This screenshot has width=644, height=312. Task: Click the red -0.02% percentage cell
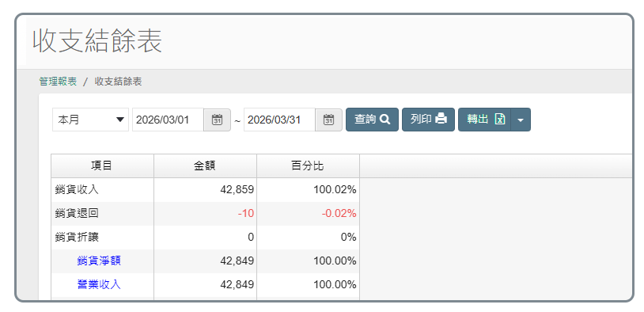click(x=308, y=213)
